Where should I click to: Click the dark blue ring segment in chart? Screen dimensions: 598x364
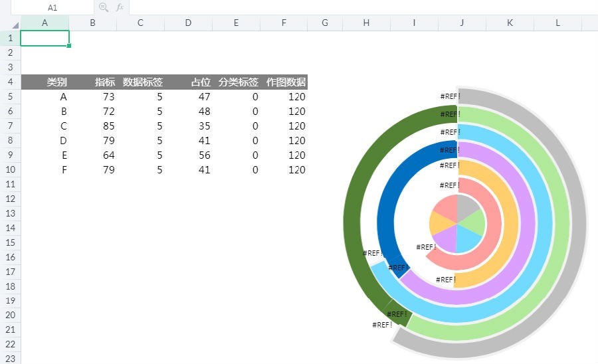pos(386,213)
